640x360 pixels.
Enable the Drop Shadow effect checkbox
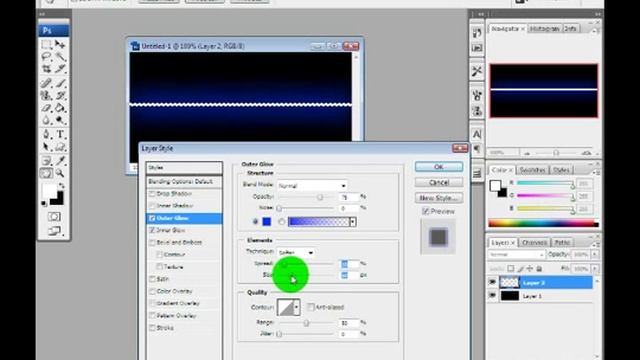[152, 193]
